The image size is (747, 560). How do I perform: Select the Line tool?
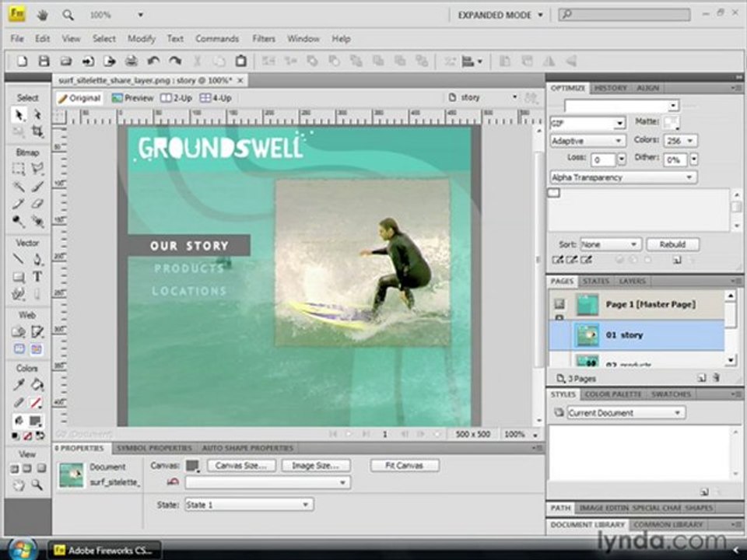coord(19,259)
